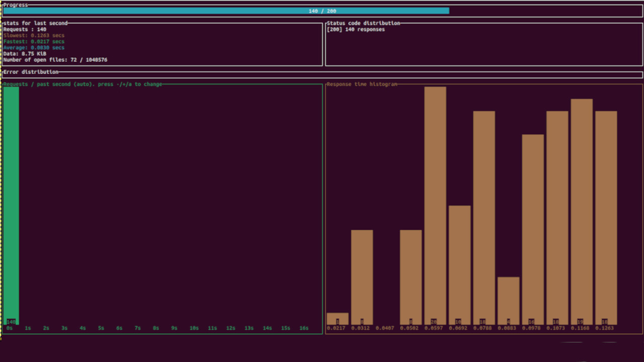
Task: Click the histogram bar above 0.0788
Action: (484, 218)
